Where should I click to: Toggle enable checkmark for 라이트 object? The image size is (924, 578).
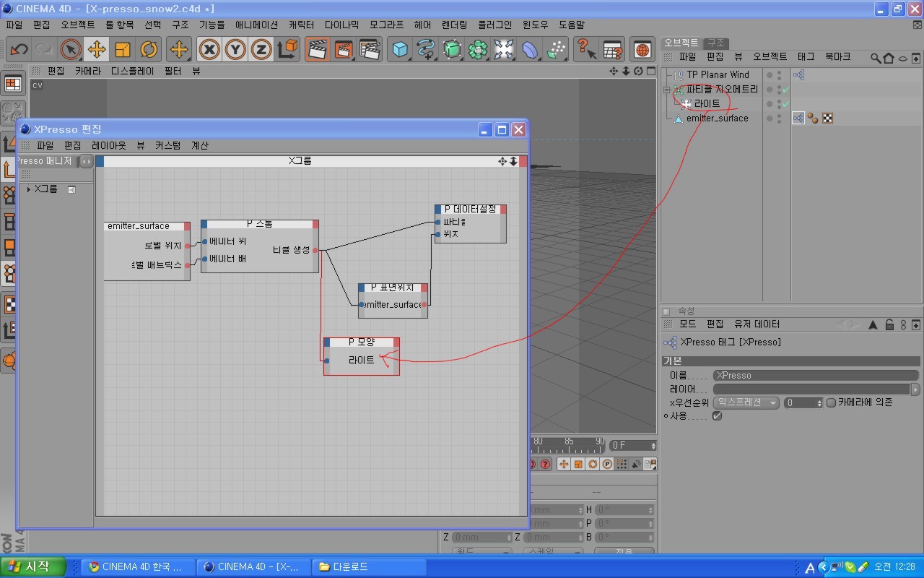[785, 104]
